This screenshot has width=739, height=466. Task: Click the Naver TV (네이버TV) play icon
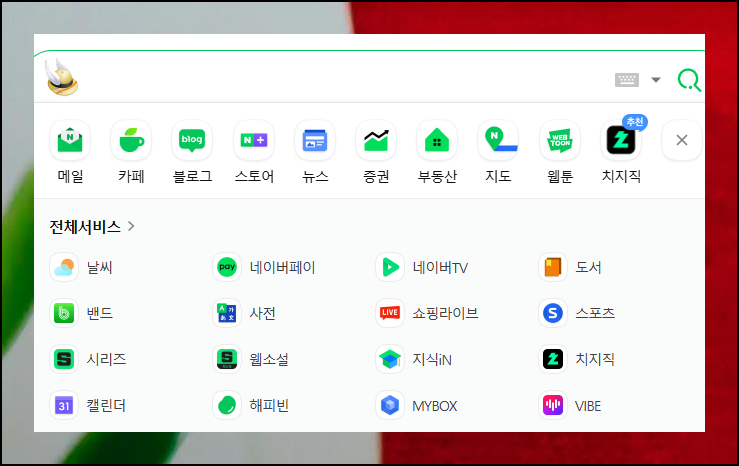[390, 267]
